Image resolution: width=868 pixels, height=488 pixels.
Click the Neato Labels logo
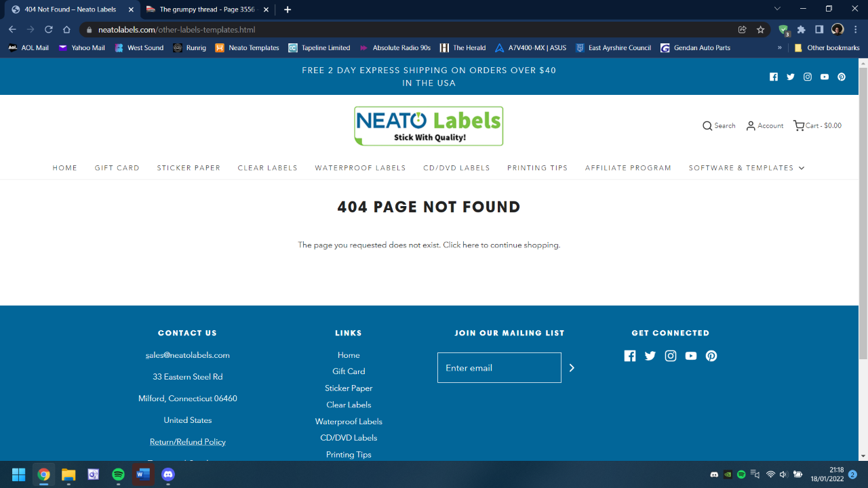pyautogui.click(x=429, y=126)
